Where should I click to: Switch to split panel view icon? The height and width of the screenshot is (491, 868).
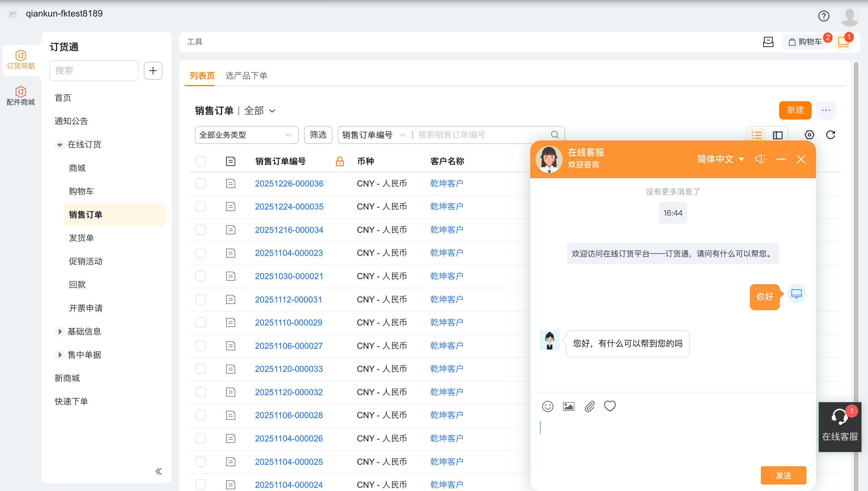point(778,135)
